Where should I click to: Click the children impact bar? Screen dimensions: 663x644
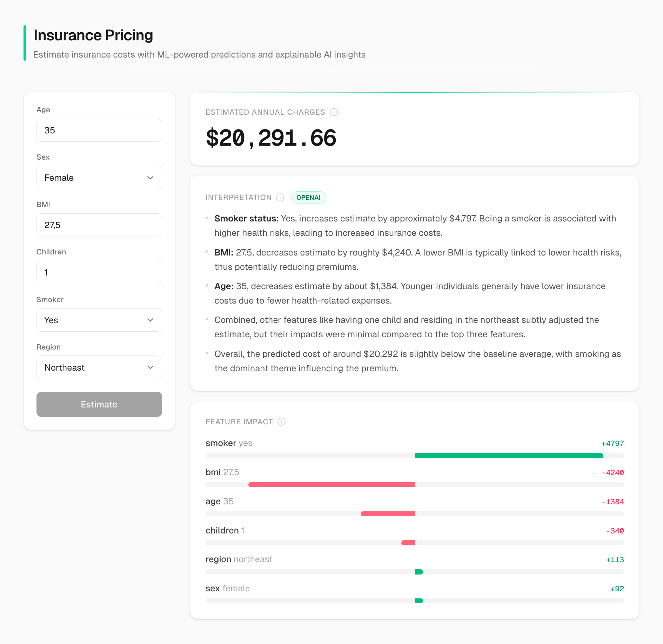coord(408,543)
